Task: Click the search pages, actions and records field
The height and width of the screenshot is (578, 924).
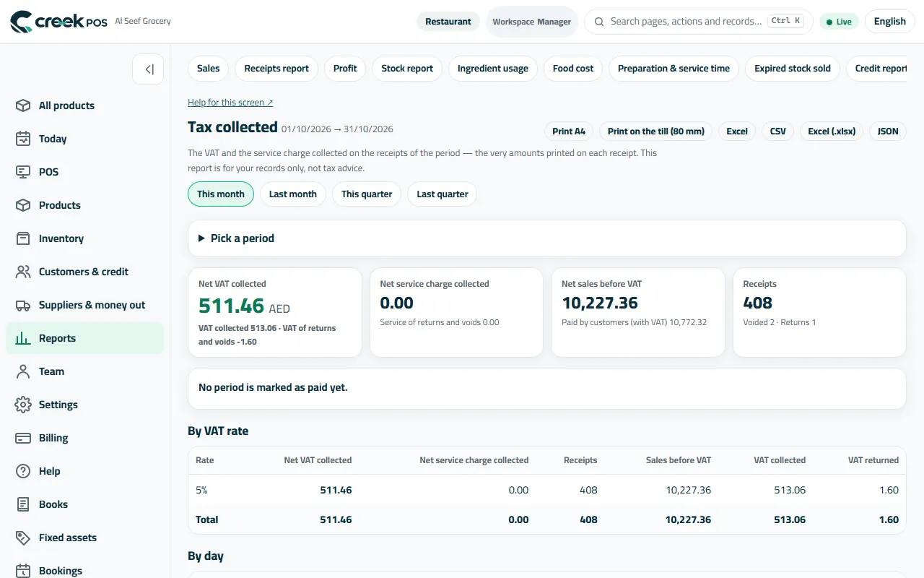Action: [699, 22]
